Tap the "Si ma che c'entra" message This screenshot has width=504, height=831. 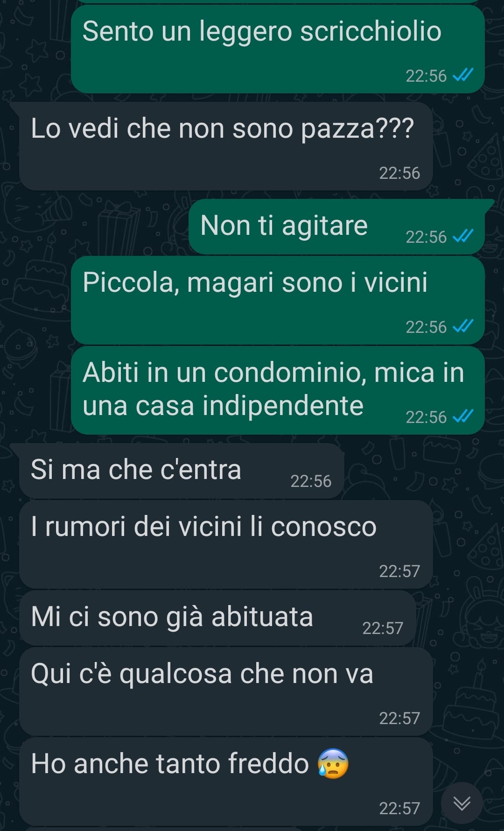[x=182, y=471]
